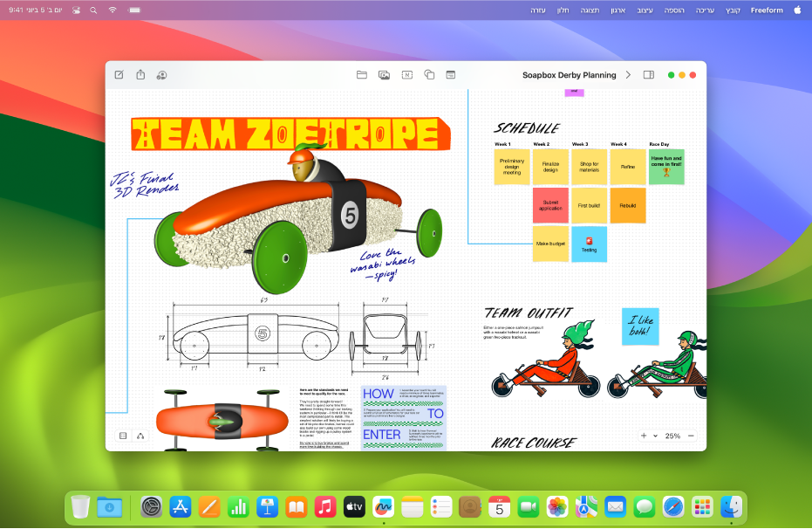812x529 pixels.
Task: Go back to boards with chevron
Action: point(628,74)
